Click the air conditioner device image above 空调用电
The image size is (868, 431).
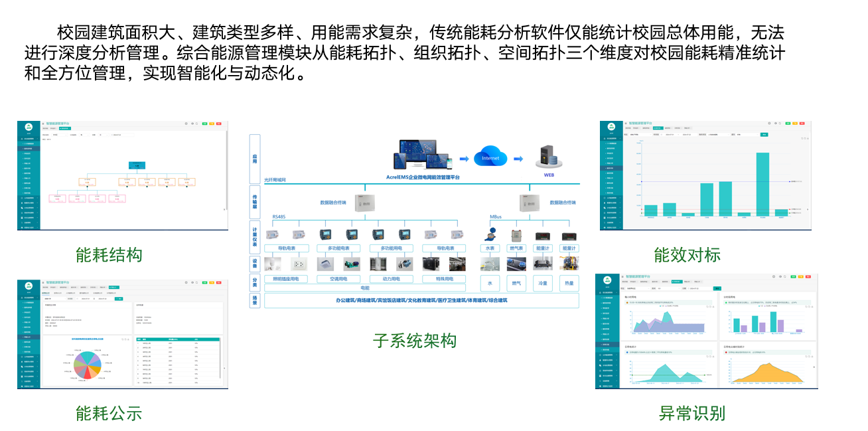tap(326, 264)
